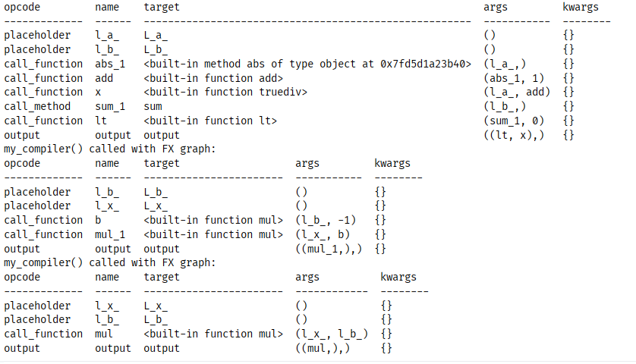Viewport: 636px width, 364px height.
Task: Select the '(l_x_, b)' args value
Action: coord(323,234)
